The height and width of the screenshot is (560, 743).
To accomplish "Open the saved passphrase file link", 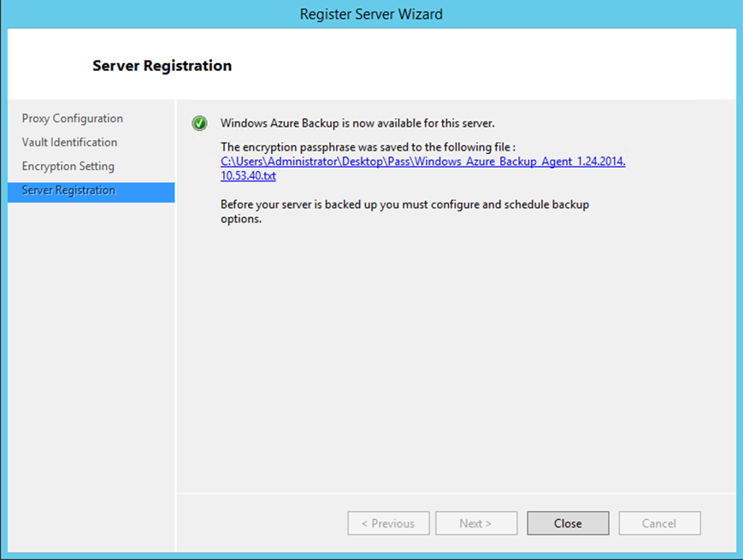I will 422,168.
